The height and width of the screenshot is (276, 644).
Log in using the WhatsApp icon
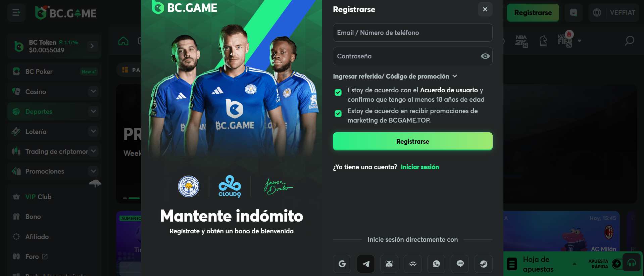[436, 264]
